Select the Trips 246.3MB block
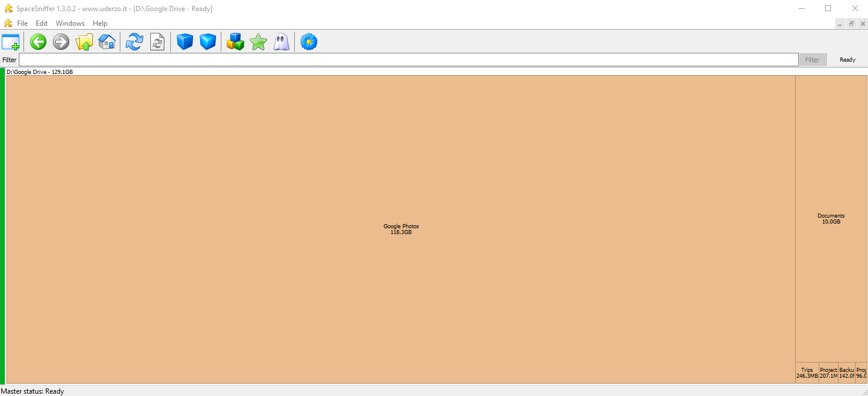 807,373
